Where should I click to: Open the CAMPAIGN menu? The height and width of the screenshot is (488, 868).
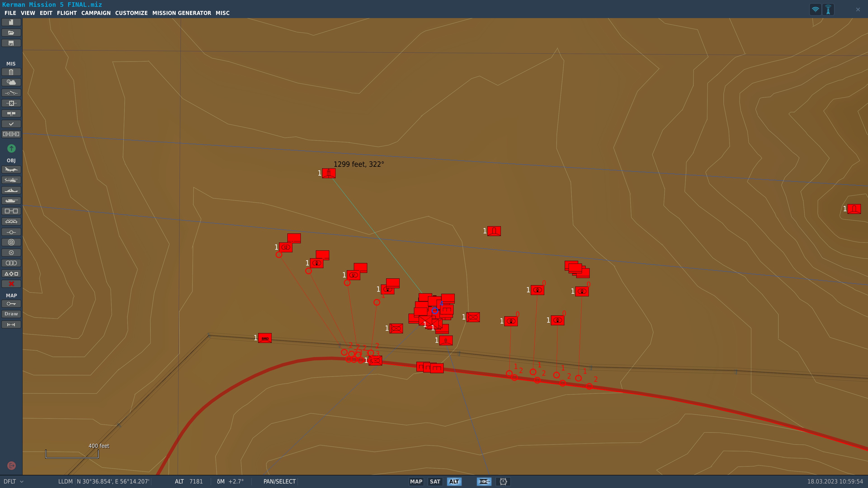(96, 13)
